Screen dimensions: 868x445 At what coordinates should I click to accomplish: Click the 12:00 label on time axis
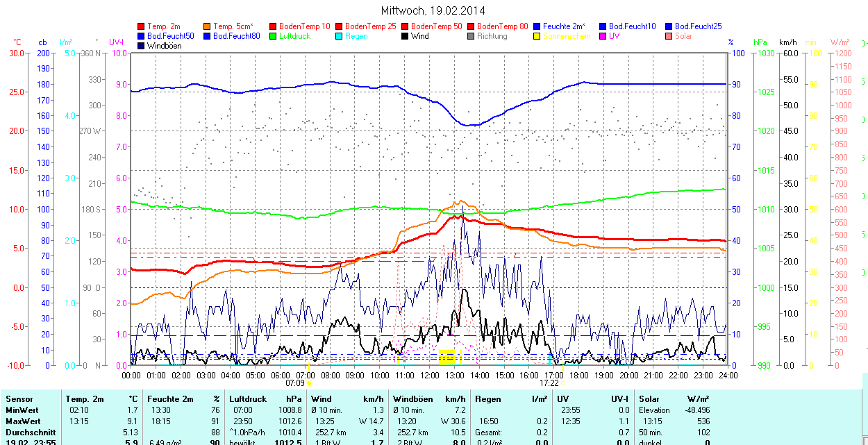[430, 375]
